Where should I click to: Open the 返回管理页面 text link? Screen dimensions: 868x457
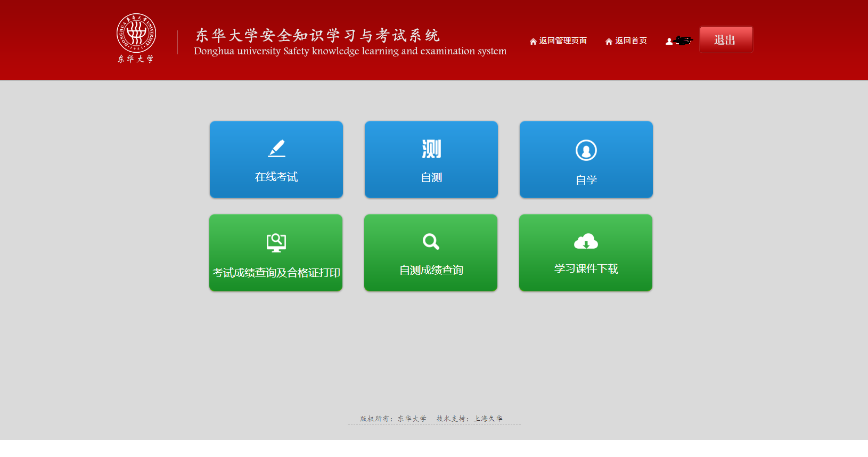tap(563, 40)
